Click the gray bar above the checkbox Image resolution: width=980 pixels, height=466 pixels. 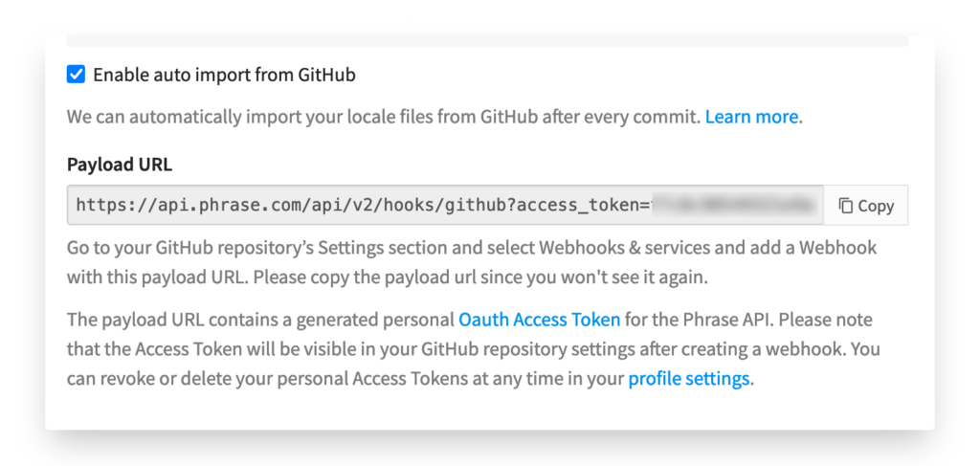tap(487, 41)
